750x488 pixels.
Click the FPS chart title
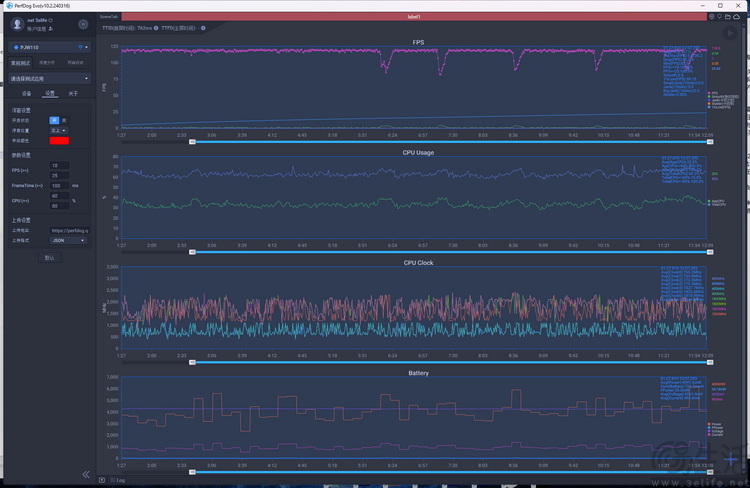pos(419,43)
